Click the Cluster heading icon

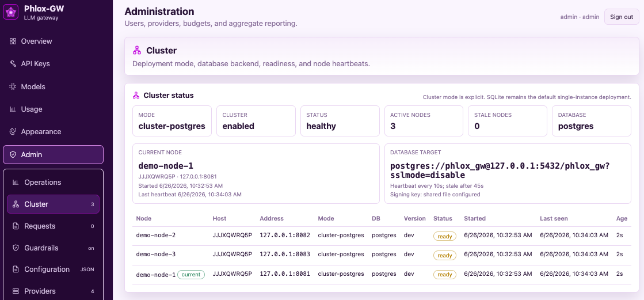137,51
